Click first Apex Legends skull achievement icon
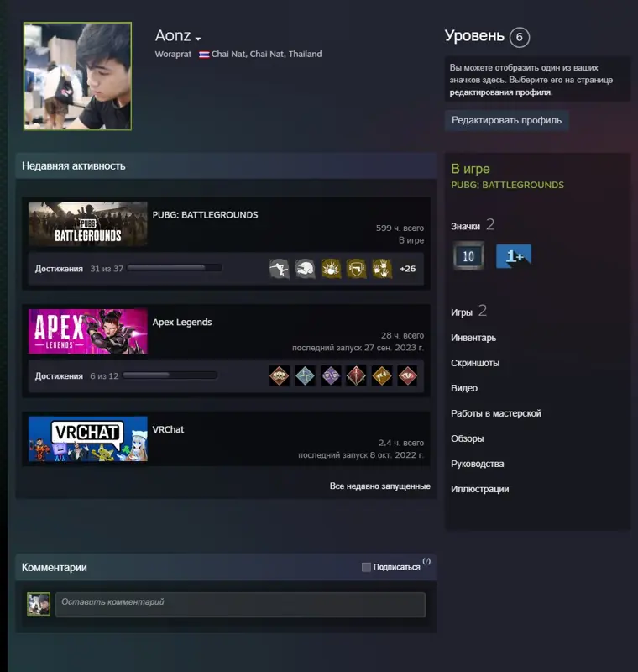 tap(280, 375)
